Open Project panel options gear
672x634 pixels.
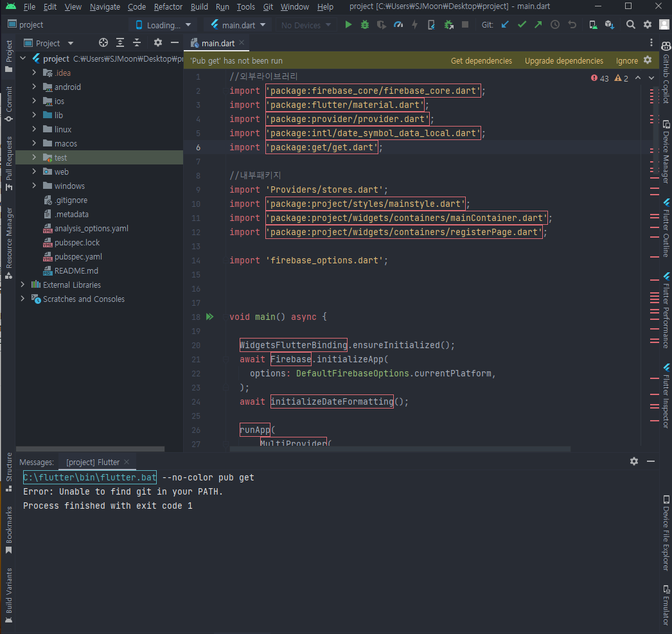tap(157, 42)
